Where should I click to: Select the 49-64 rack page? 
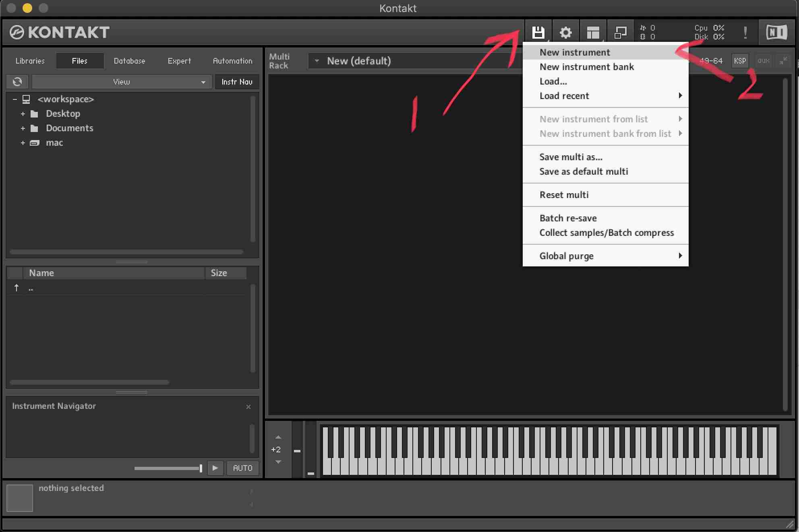click(711, 61)
